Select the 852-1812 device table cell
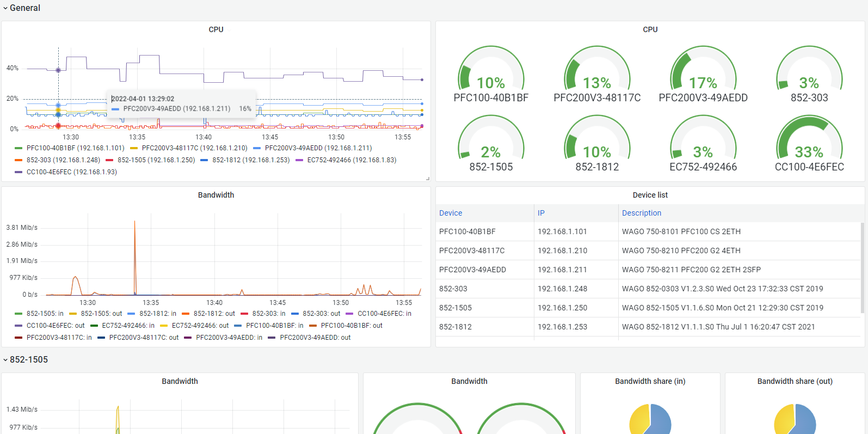The image size is (868, 434). 485,327
